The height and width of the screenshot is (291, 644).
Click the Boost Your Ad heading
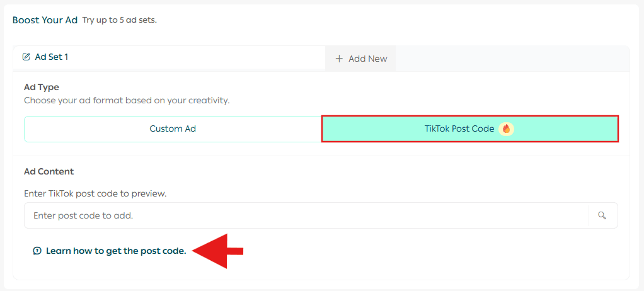45,20
